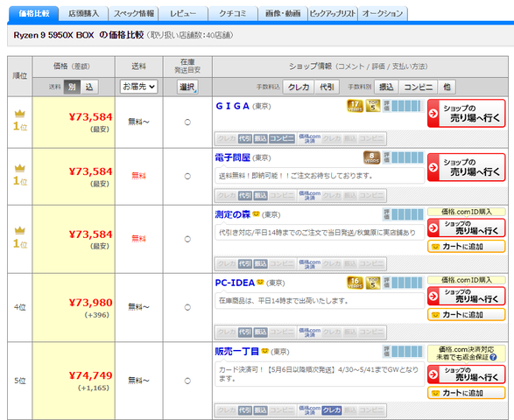Click GIGA rating bar
Viewport: 514px width, 420px height.
pyautogui.click(x=404, y=106)
